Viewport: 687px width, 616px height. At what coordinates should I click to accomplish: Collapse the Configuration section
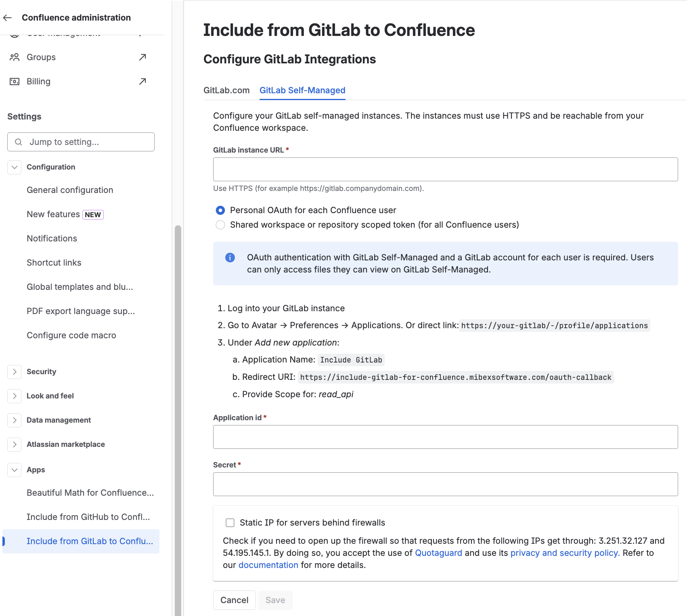[x=14, y=167]
